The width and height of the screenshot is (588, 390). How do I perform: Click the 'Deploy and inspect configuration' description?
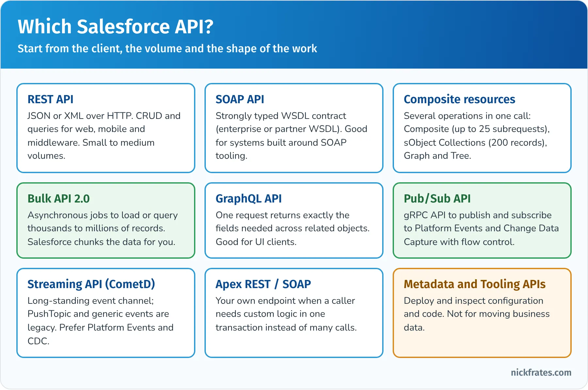(x=477, y=314)
